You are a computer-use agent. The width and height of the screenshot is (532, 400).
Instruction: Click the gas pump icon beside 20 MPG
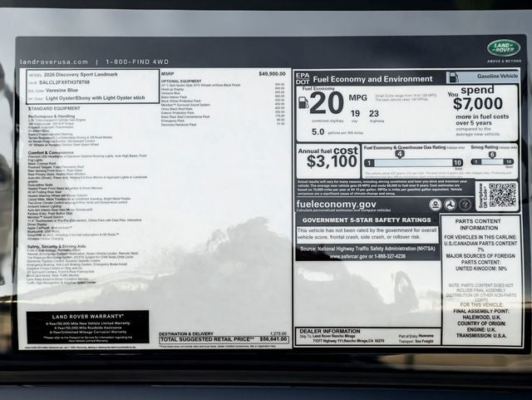(x=303, y=102)
